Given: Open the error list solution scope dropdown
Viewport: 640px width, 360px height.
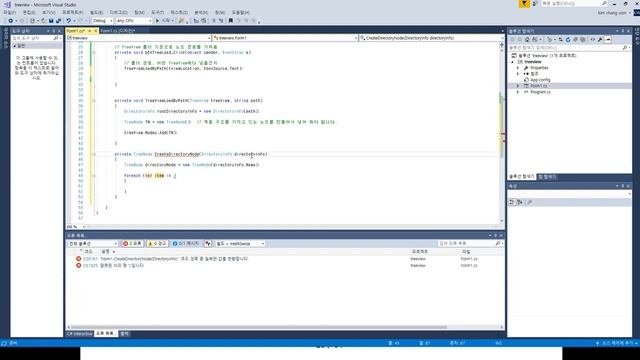Looking at the screenshot, I should pos(93,244).
